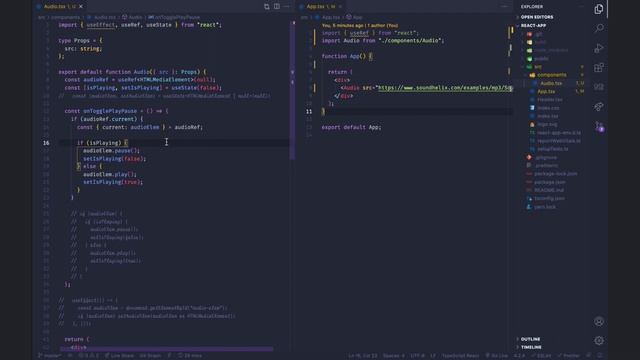Open README.md in the Explorer
640x360 pixels.
[549, 190]
